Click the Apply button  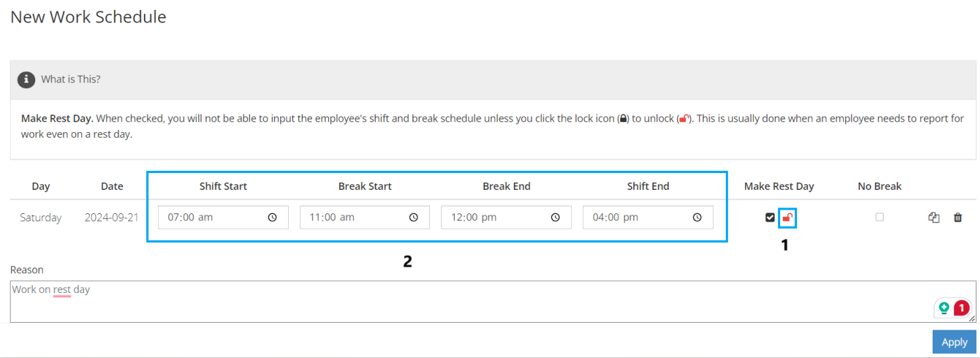955,342
